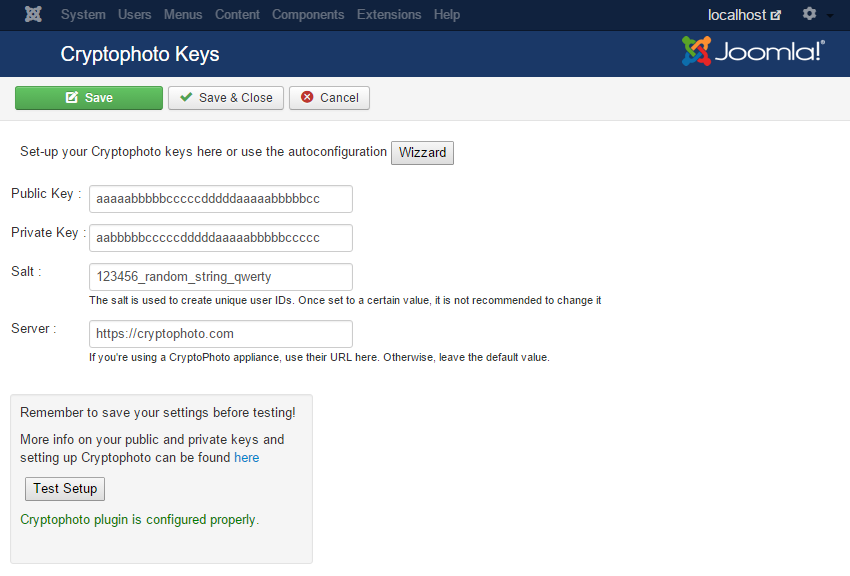Click the 'Server :' label
Screen dimensions: 850x576
pyautogui.click(x=34, y=329)
